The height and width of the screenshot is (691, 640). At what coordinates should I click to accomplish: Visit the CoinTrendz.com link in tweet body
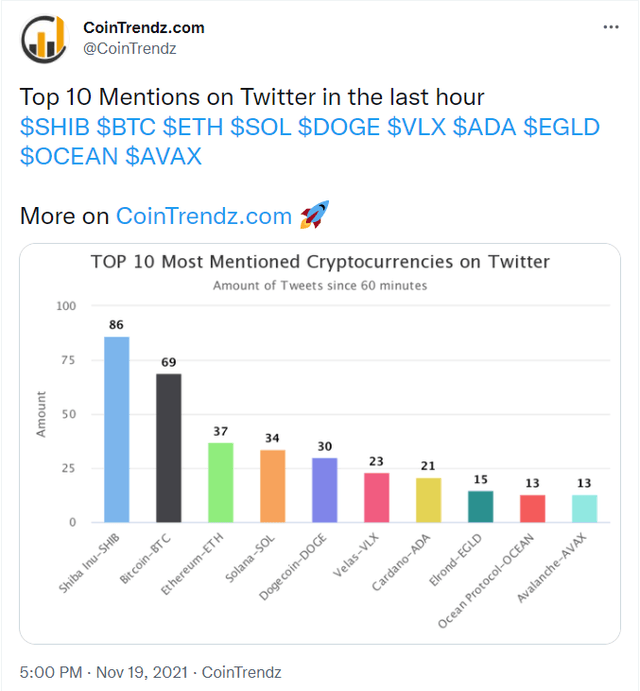204,215
